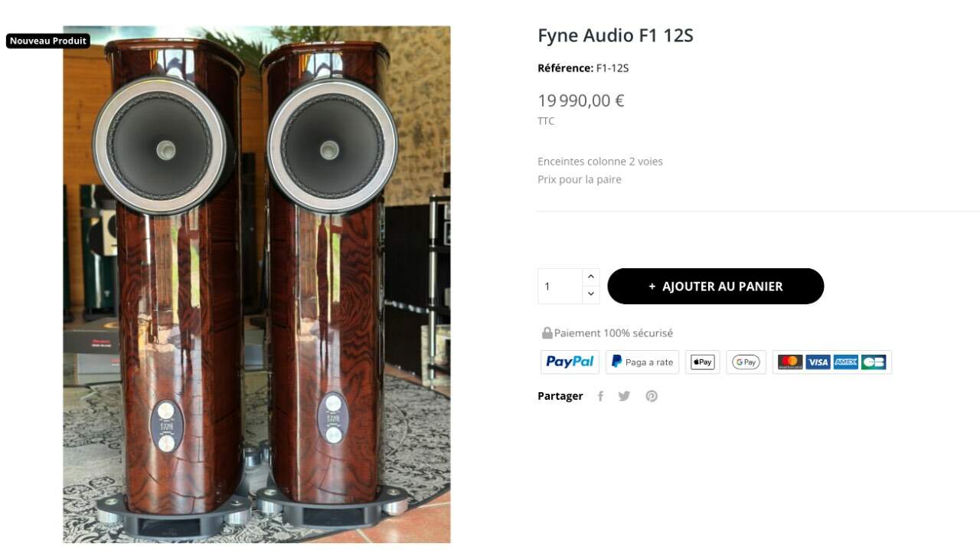Click the Fyne Audio F1 12S title
Viewport: 980px width, 550px height.
(616, 35)
